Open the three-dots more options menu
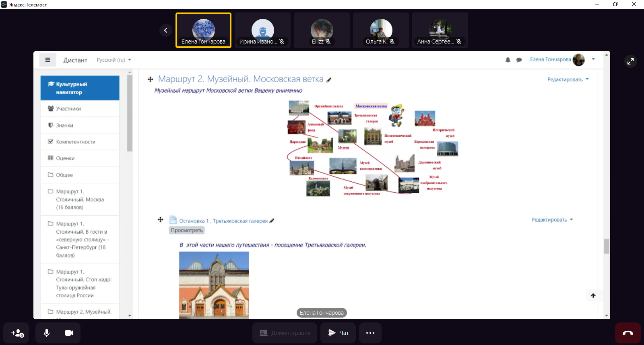 (370, 333)
